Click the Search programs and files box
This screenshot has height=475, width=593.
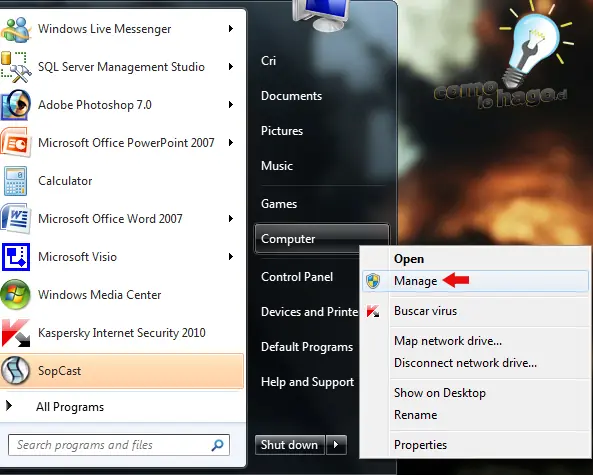119,445
